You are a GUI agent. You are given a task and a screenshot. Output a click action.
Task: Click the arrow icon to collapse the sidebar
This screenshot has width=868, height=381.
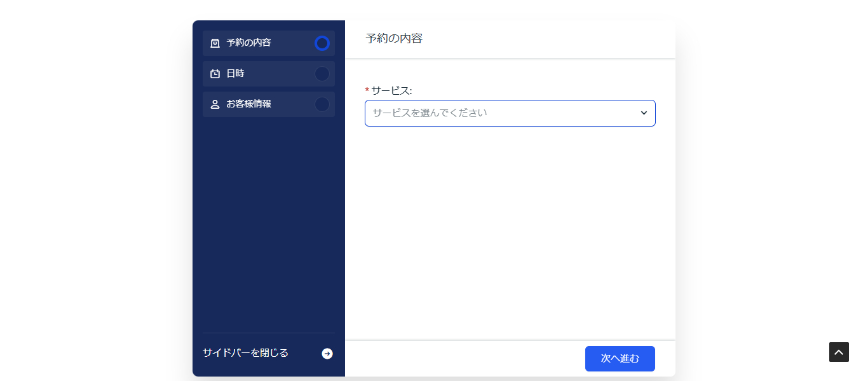tap(326, 352)
